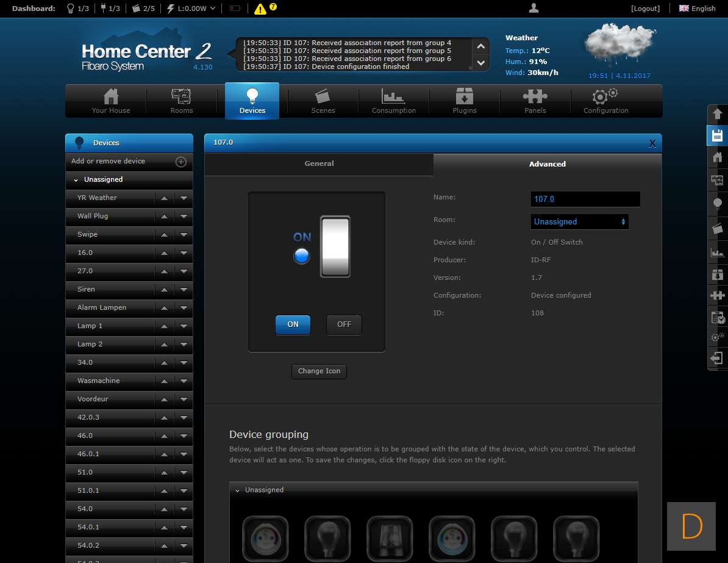Open the Your House tab
This screenshot has width=728, height=563.
111,101
